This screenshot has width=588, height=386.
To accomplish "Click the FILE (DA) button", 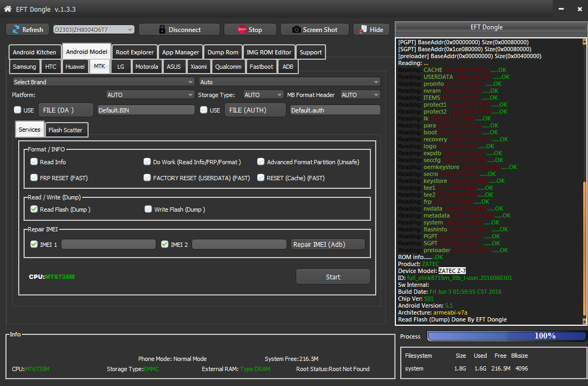I will [66, 110].
